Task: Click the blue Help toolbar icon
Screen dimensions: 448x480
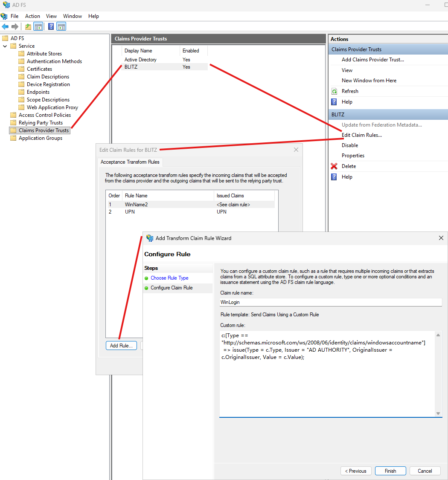Action: (x=51, y=26)
